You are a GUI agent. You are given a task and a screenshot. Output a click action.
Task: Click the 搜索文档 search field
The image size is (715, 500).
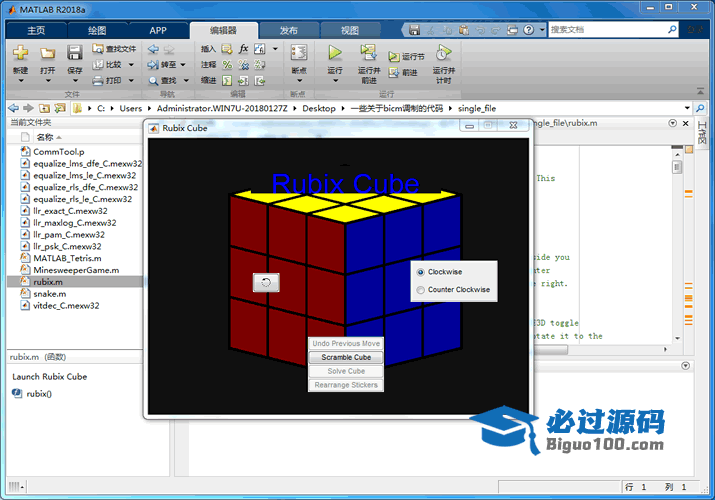point(607,30)
